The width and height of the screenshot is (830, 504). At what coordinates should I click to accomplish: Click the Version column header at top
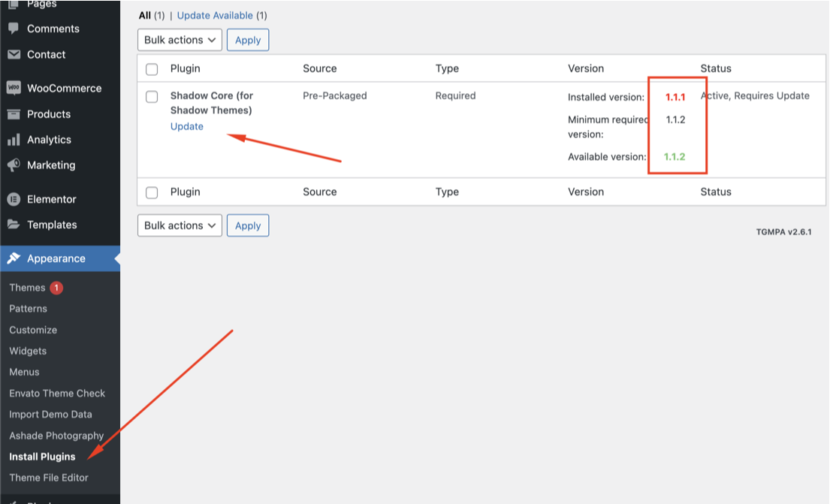585,68
